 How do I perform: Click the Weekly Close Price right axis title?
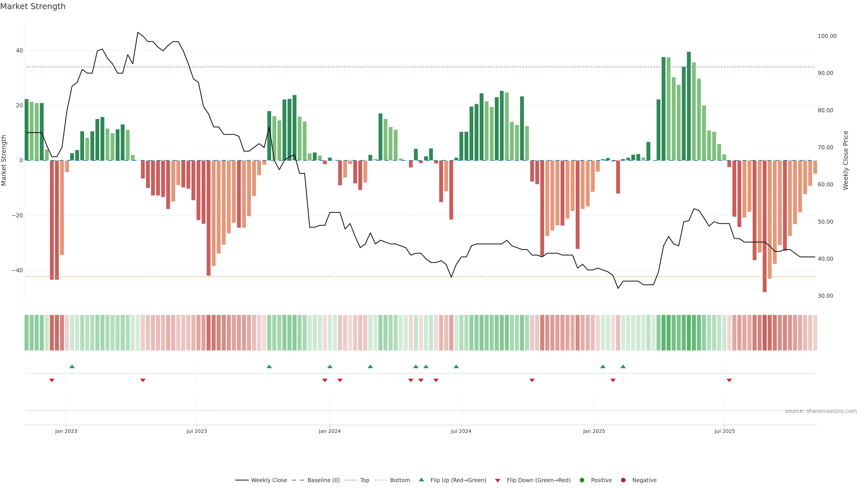coord(846,160)
